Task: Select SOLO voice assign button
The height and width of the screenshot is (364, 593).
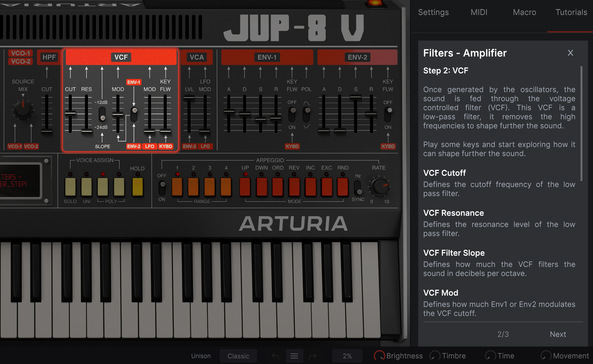Action: [70, 187]
